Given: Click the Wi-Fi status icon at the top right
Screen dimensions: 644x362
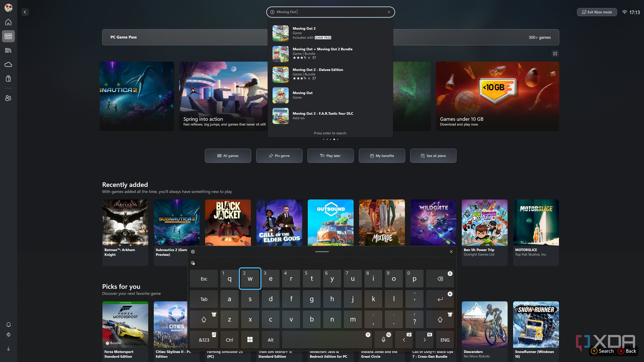Looking at the screenshot, I should tap(624, 12).
